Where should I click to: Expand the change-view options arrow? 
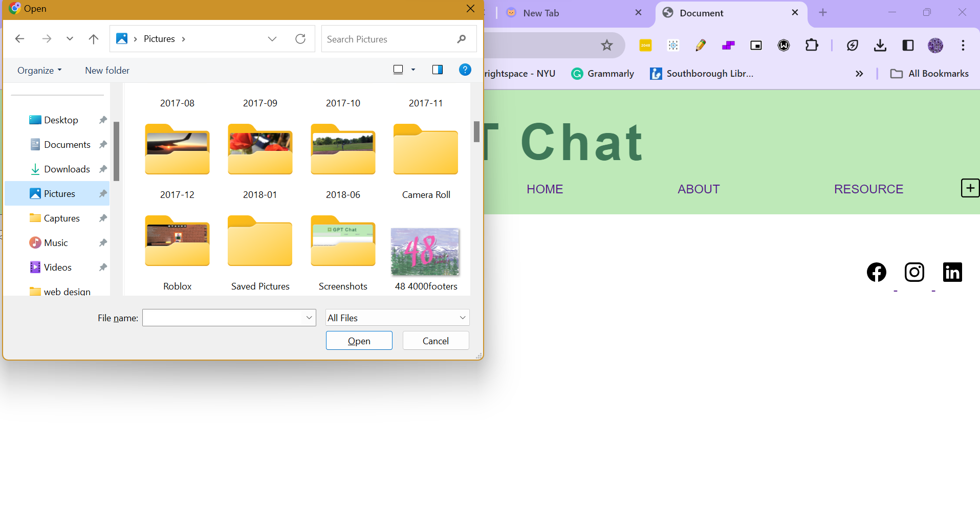pos(412,70)
